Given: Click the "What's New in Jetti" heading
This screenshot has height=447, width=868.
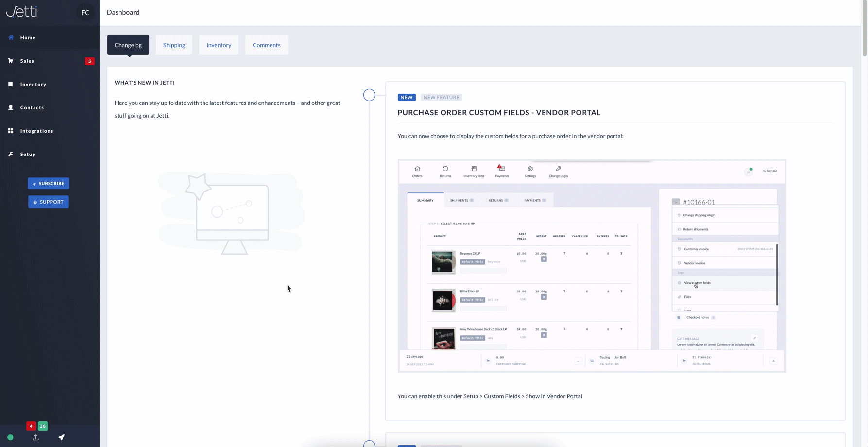Looking at the screenshot, I should tap(145, 83).
